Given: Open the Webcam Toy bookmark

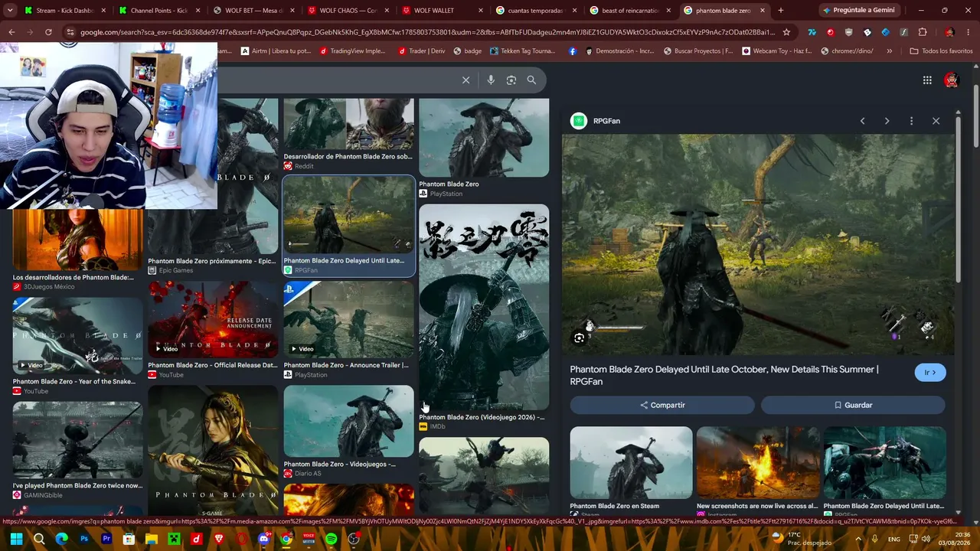Looking at the screenshot, I should 776,51.
